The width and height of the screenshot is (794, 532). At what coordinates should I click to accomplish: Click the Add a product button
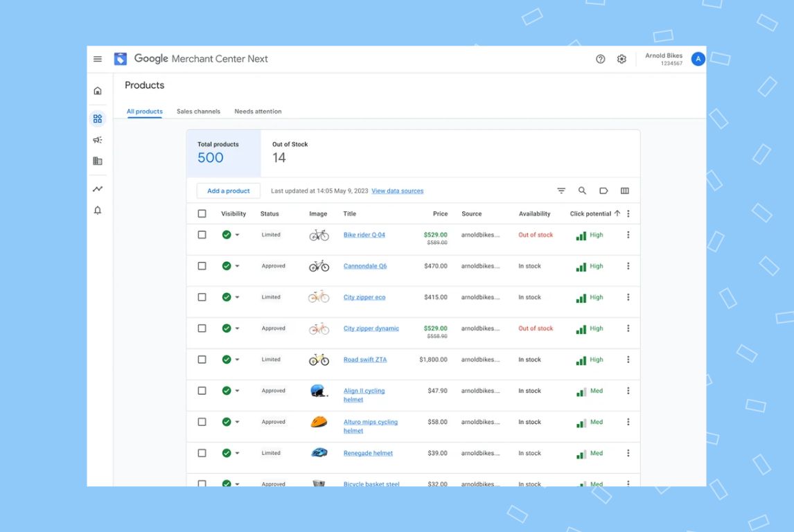pos(229,190)
